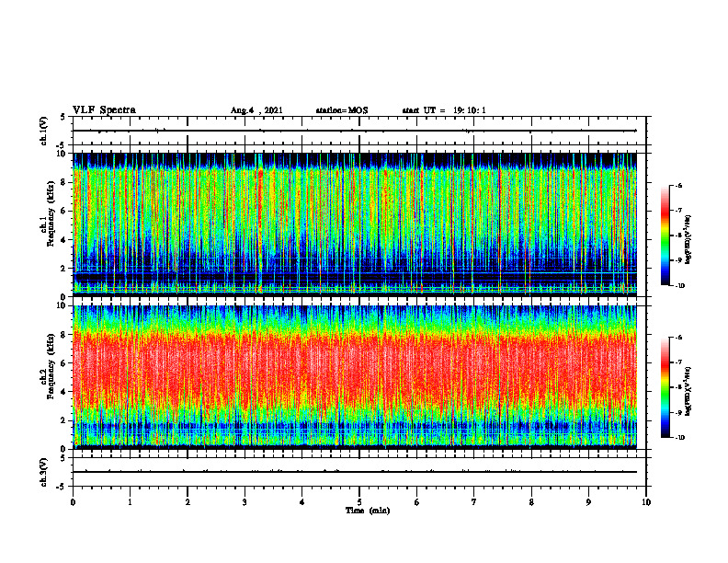Screen dimensions: 728x563
Task: Click the "start UT = 19:10: 1" text
Action: point(443,110)
